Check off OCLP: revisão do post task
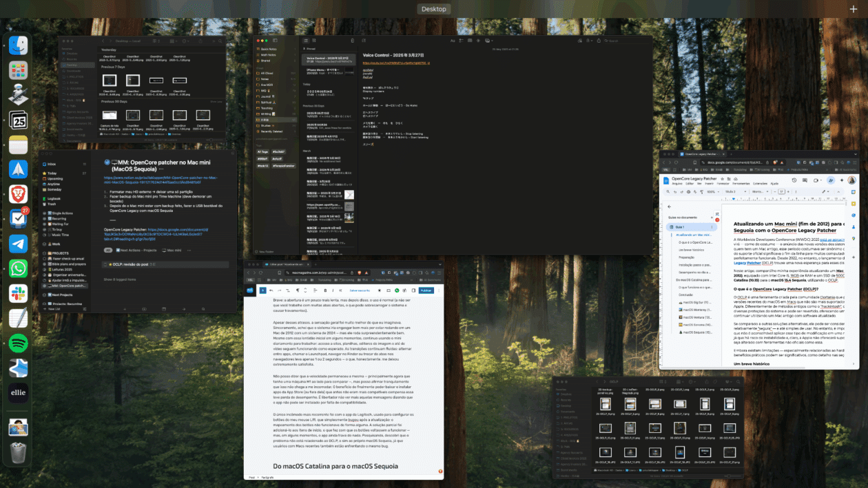The image size is (868, 488). pyautogui.click(x=105, y=264)
